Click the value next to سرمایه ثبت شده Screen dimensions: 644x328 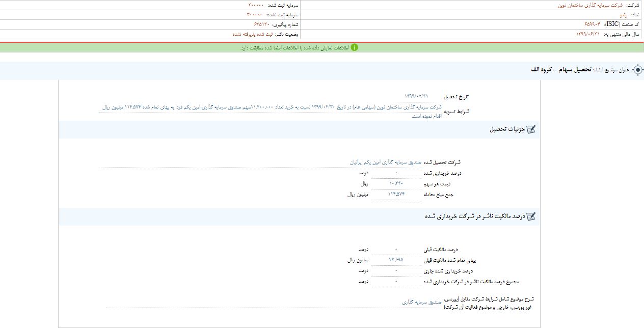256,5
